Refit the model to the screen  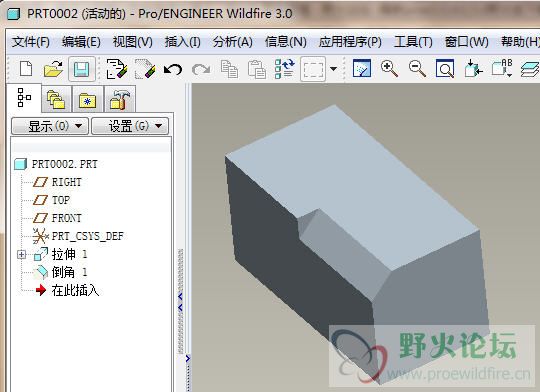pos(445,69)
